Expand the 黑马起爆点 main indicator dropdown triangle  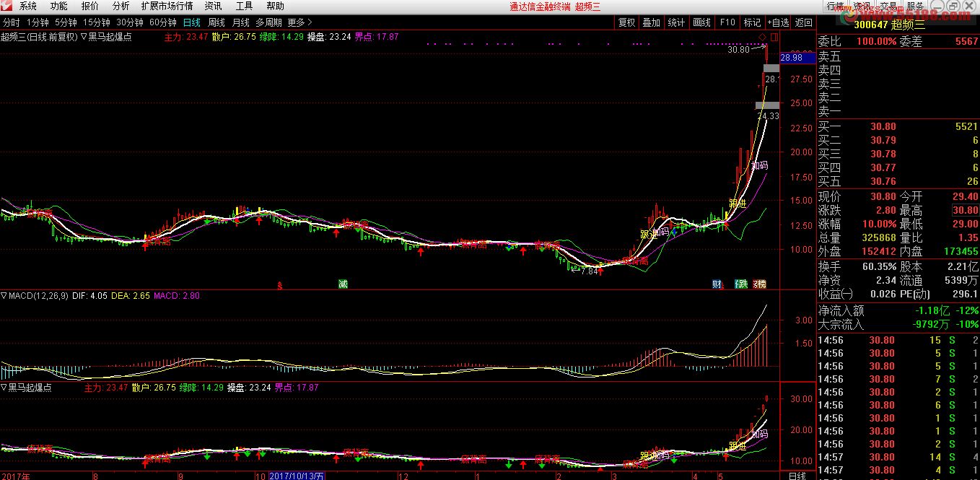[x=84, y=37]
